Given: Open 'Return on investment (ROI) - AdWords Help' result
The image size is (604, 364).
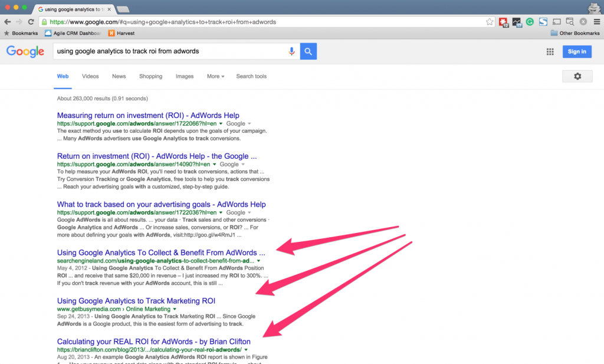Looking at the screenshot, I should tap(157, 156).
